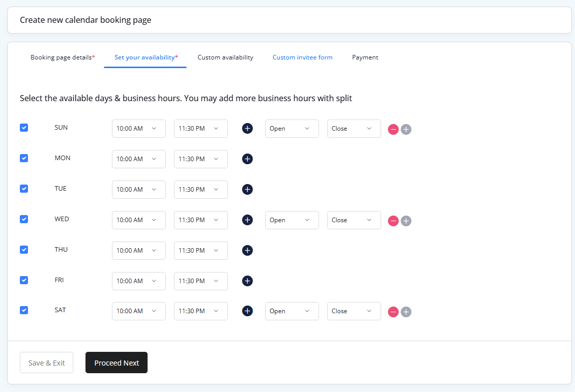Image resolution: width=575 pixels, height=392 pixels.
Task: Open Sunday's split Open time dropdown
Action: (x=292, y=129)
